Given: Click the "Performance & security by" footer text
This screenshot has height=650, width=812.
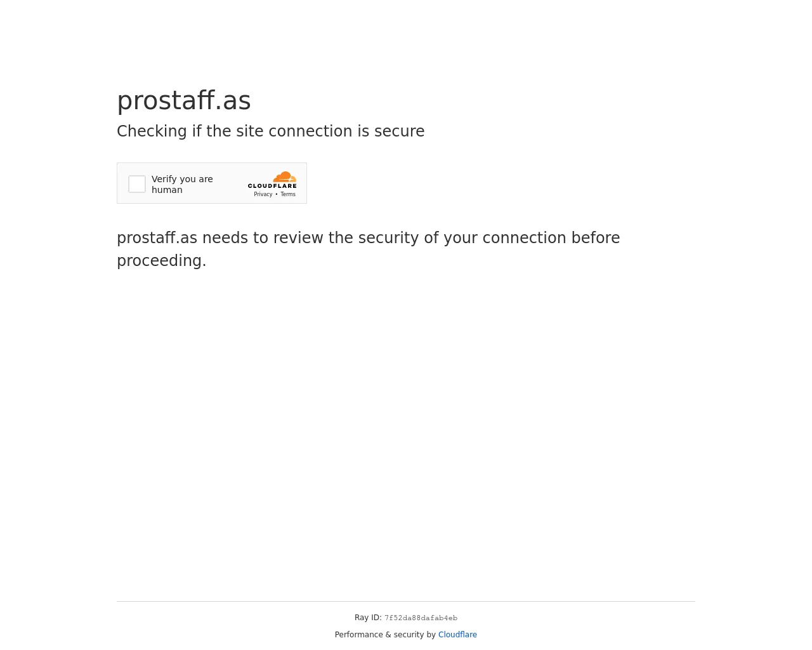Looking at the screenshot, I should 385,635.
